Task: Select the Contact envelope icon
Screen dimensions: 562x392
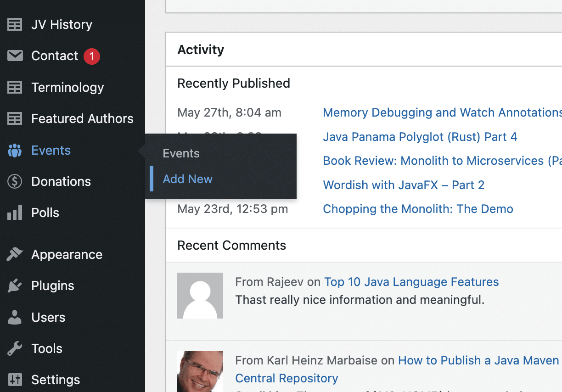Action: 14,56
